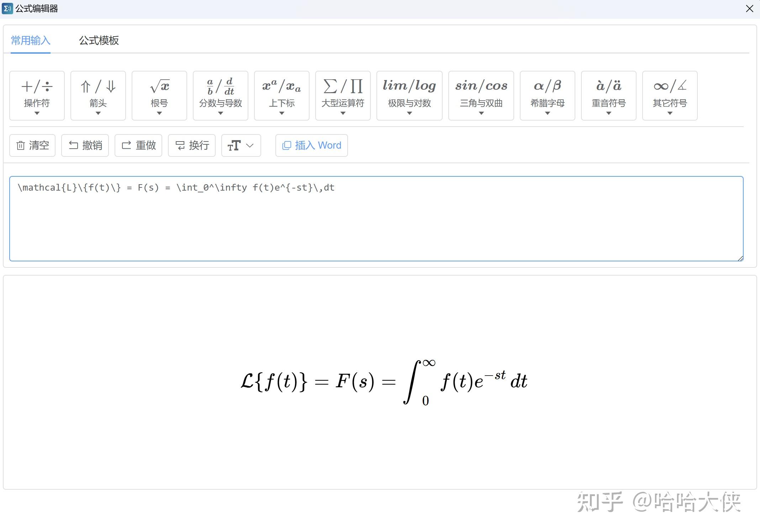Viewport: 760px width, 532px height.
Task: Open the 箭头 arrows symbol group
Action: [98, 96]
